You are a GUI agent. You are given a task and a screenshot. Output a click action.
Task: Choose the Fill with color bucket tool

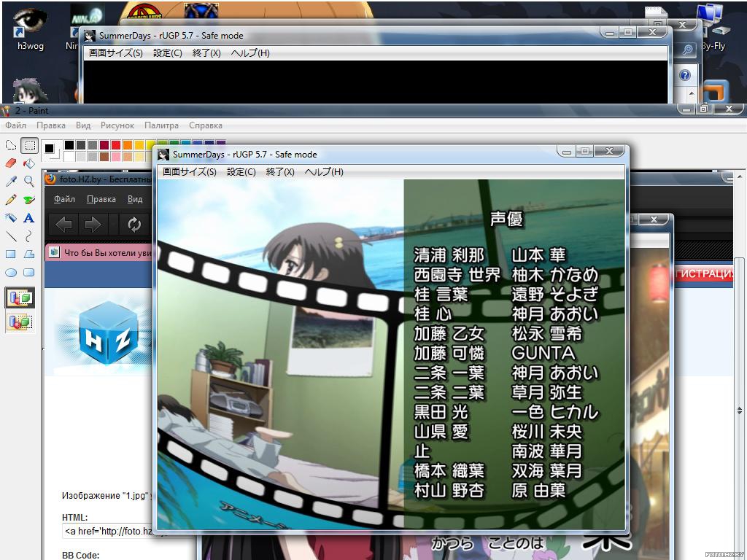tap(29, 163)
